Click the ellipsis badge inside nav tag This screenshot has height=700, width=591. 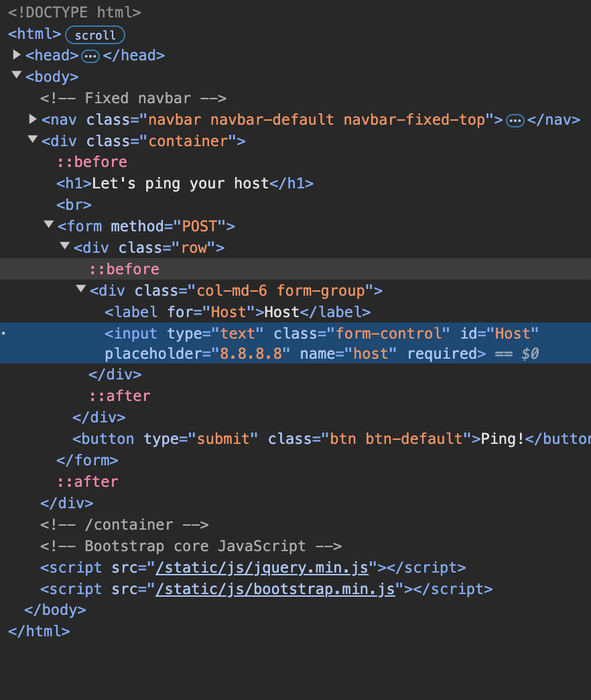515,121
